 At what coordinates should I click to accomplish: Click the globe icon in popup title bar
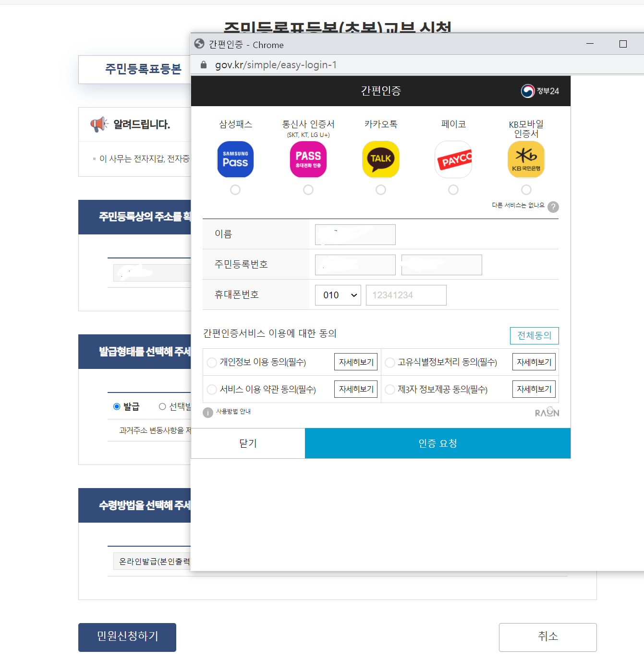pos(199,44)
